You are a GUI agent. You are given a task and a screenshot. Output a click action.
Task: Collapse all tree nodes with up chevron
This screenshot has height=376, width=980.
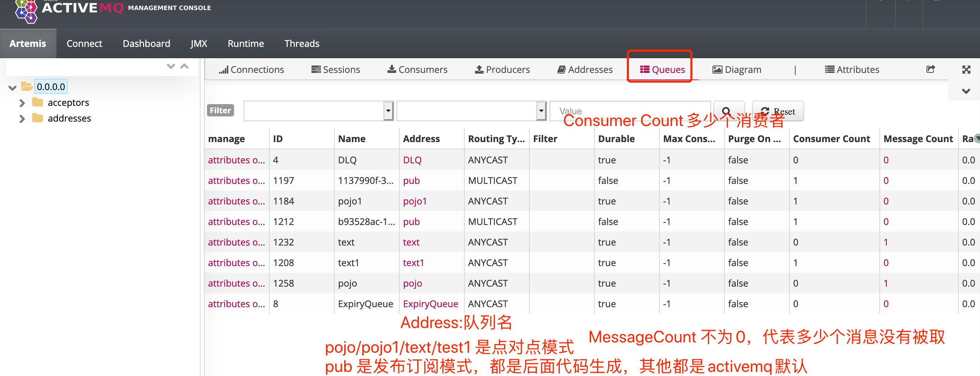[x=184, y=66]
